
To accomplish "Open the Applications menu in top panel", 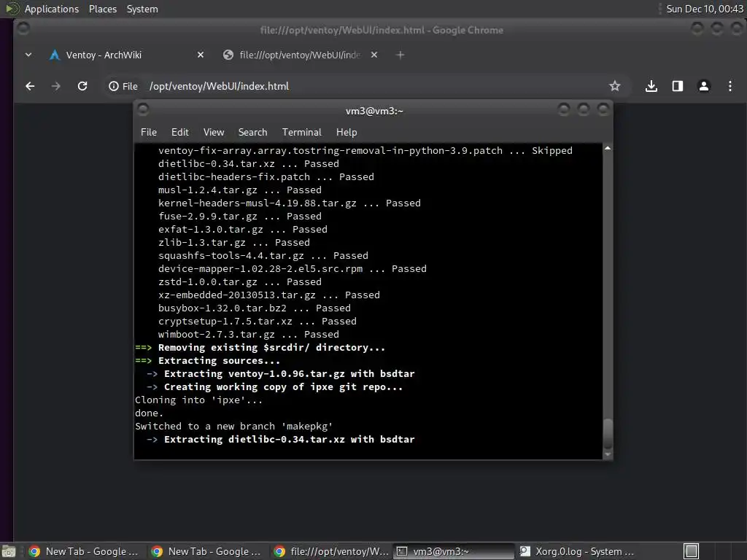I will [52, 9].
